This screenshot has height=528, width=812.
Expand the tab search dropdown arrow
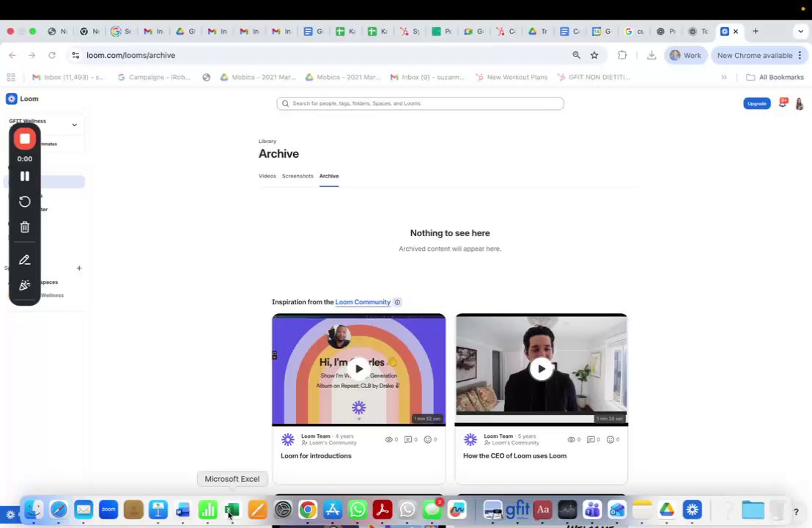(800, 31)
